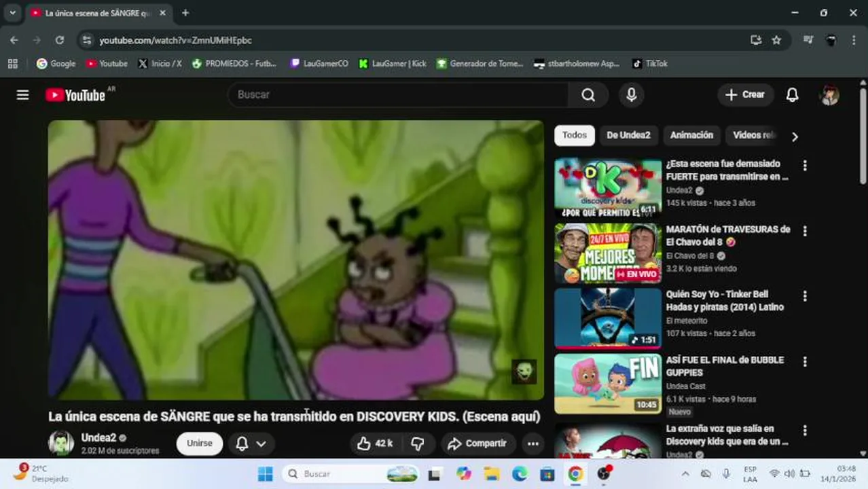Go back in browser history
This screenshot has width=868, height=489.
pos(14,40)
